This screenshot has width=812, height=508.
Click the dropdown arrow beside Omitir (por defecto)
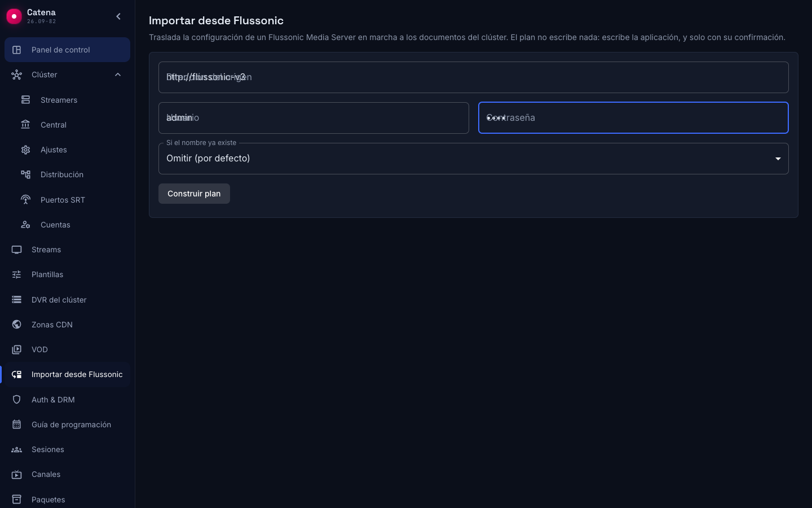778,159
